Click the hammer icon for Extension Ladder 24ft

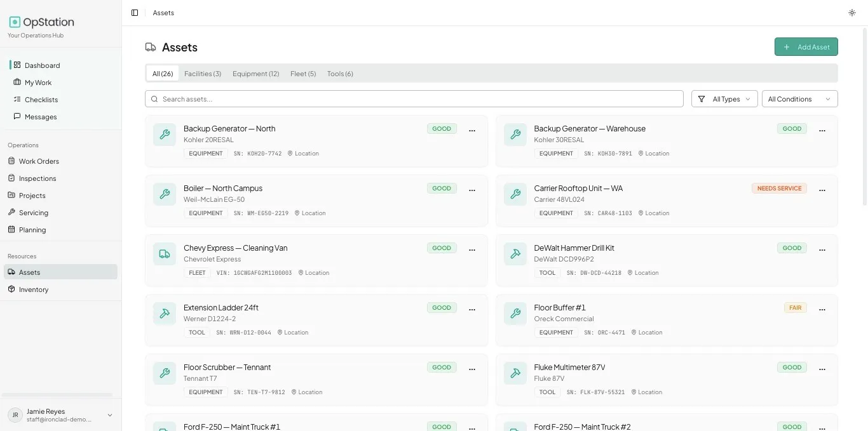point(165,314)
